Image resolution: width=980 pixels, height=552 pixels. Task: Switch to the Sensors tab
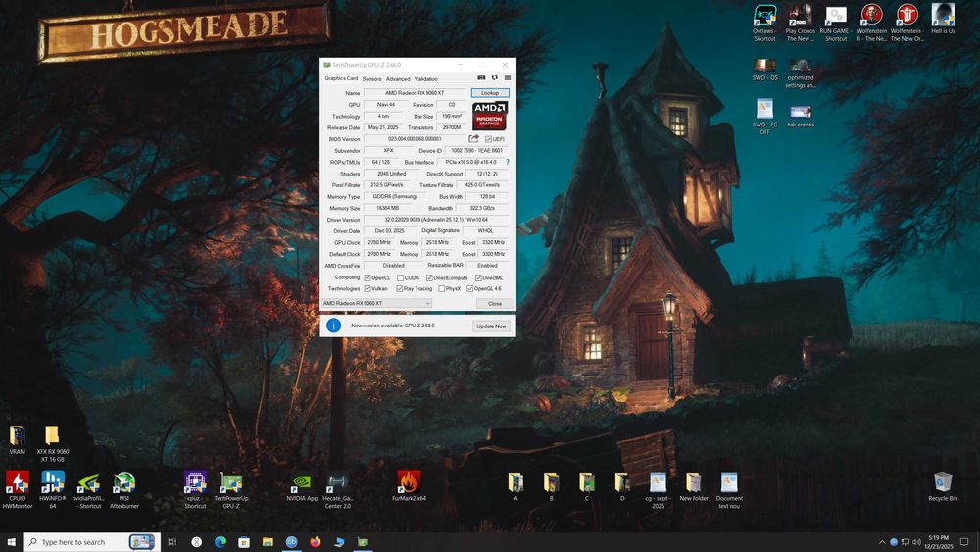371,79
